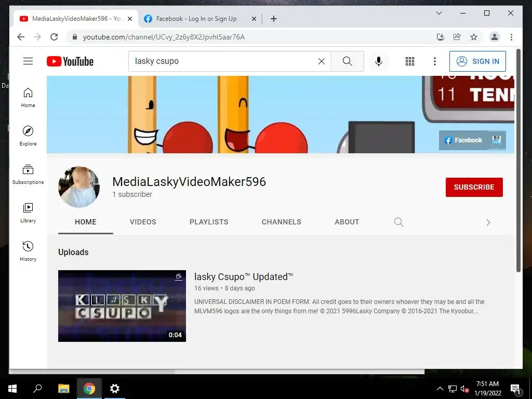
Task: Open the Windows Start menu
Action: point(12,389)
